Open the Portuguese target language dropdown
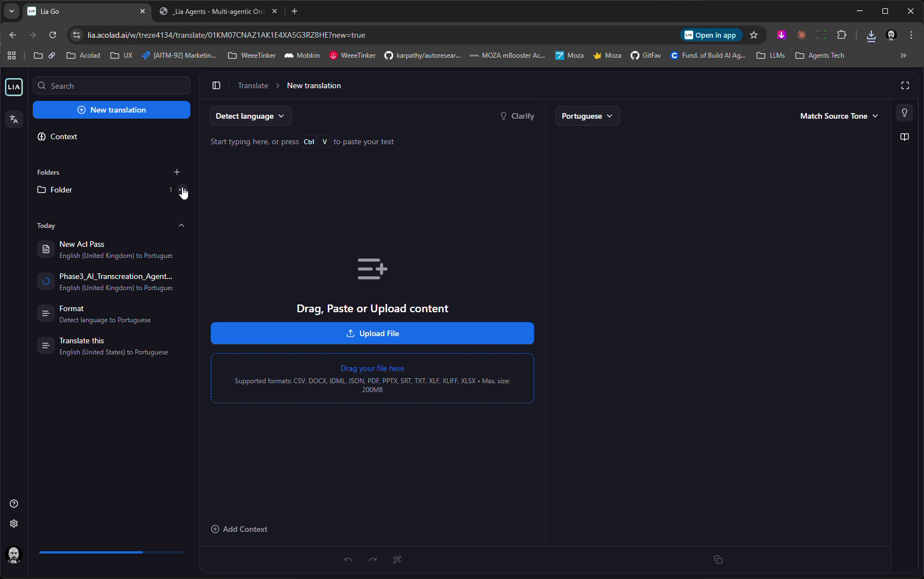This screenshot has width=924, height=579. [587, 116]
